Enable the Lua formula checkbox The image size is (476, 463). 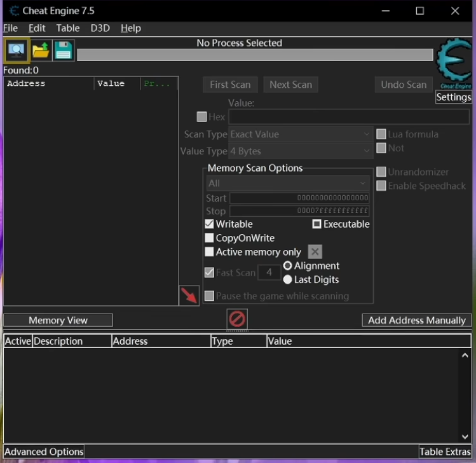click(x=381, y=134)
